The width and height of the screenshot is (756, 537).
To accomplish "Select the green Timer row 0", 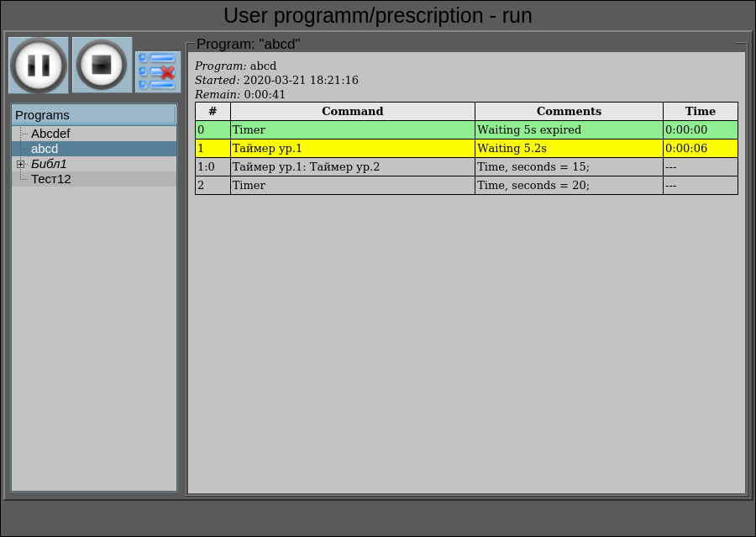I will [352, 130].
